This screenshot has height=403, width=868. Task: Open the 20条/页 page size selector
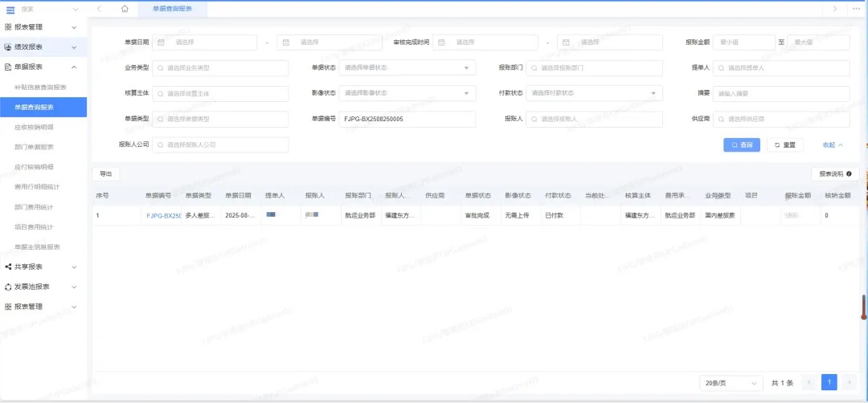click(730, 383)
